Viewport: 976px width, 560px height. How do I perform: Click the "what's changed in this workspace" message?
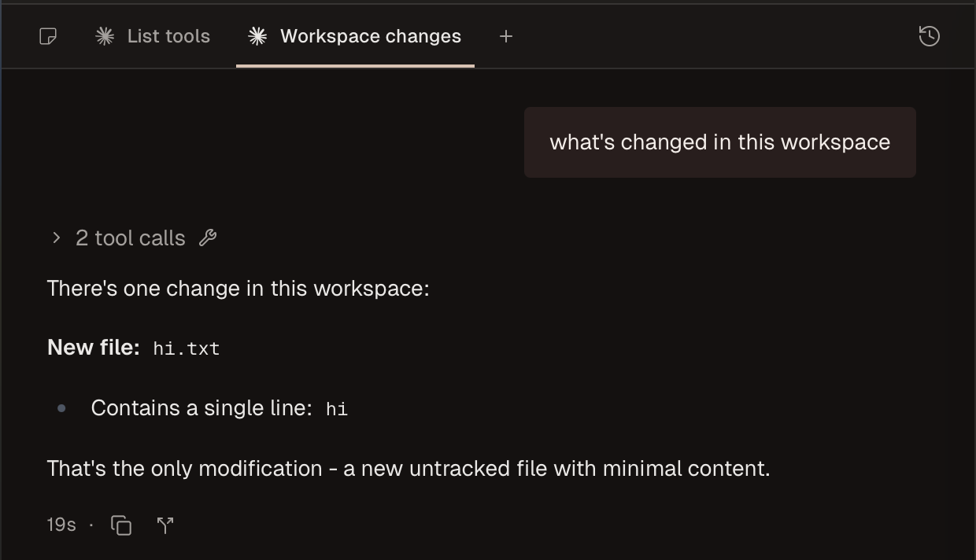[x=719, y=142]
